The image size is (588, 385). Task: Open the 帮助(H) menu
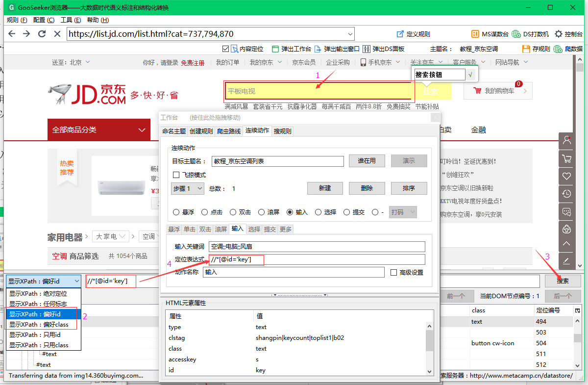(97, 20)
